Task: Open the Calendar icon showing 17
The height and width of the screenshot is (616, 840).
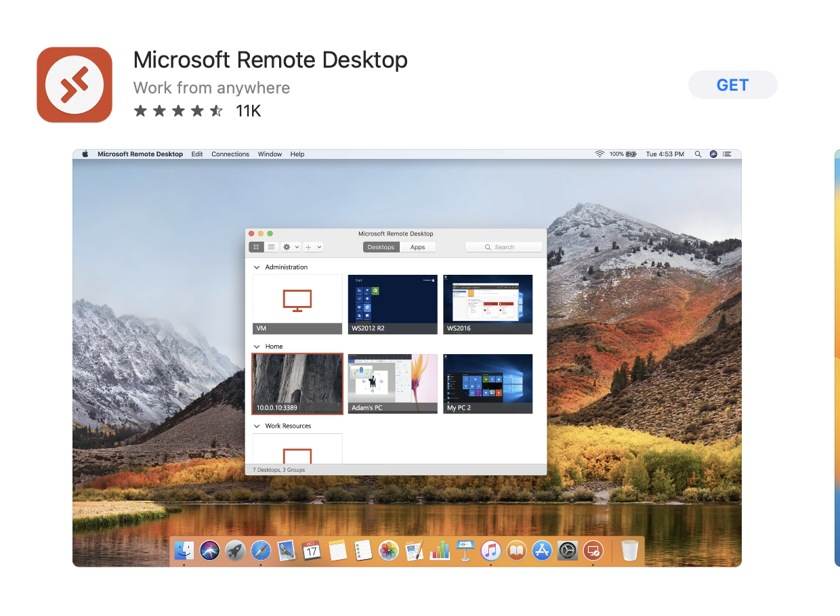Action: click(312, 550)
